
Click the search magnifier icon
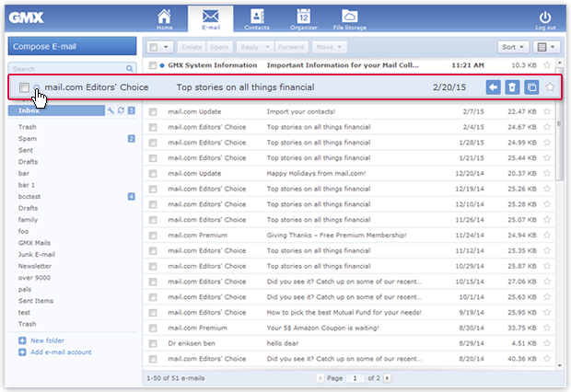pos(130,68)
